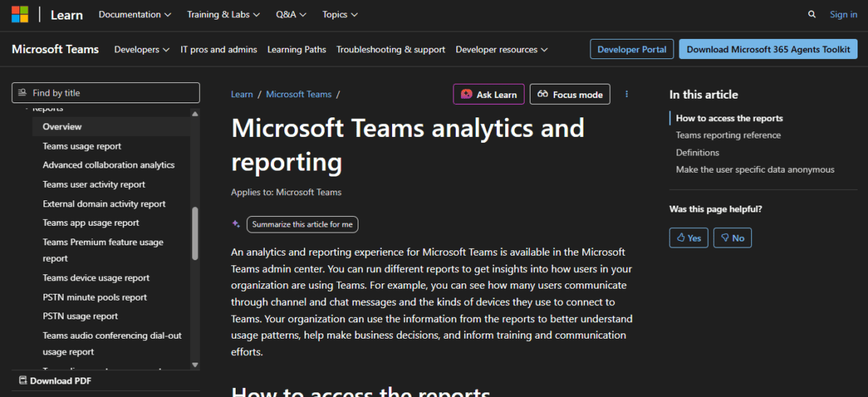Enable Focus mode
This screenshot has height=397, width=868.
(569, 94)
